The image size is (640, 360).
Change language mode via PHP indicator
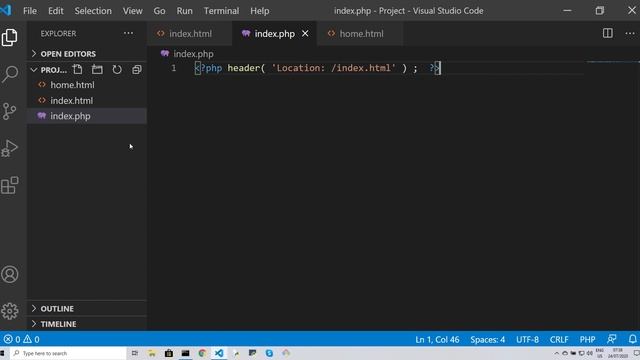click(587, 339)
